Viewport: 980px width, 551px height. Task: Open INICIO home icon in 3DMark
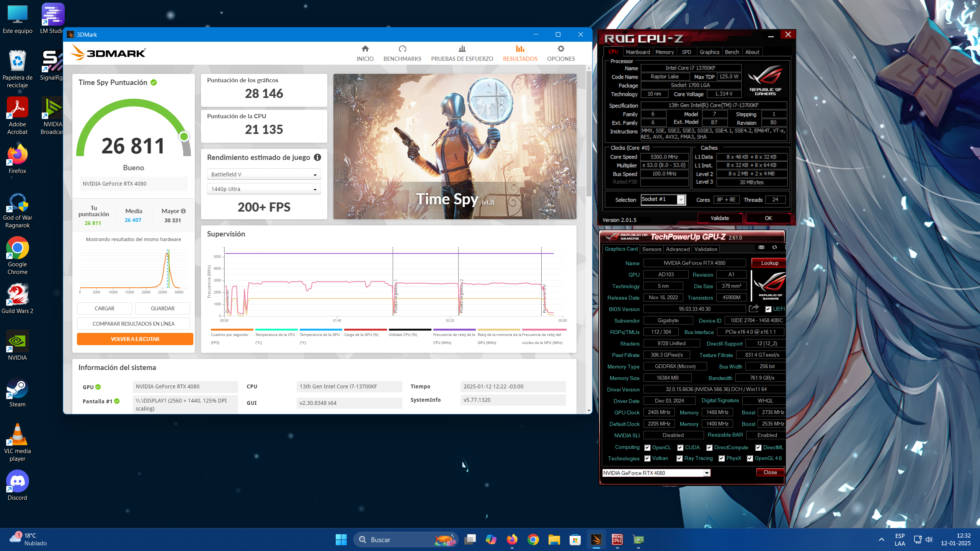click(365, 49)
